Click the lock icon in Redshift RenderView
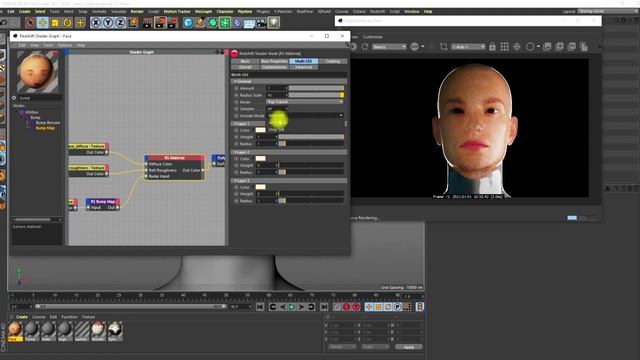640x360 pixels. pos(492,47)
